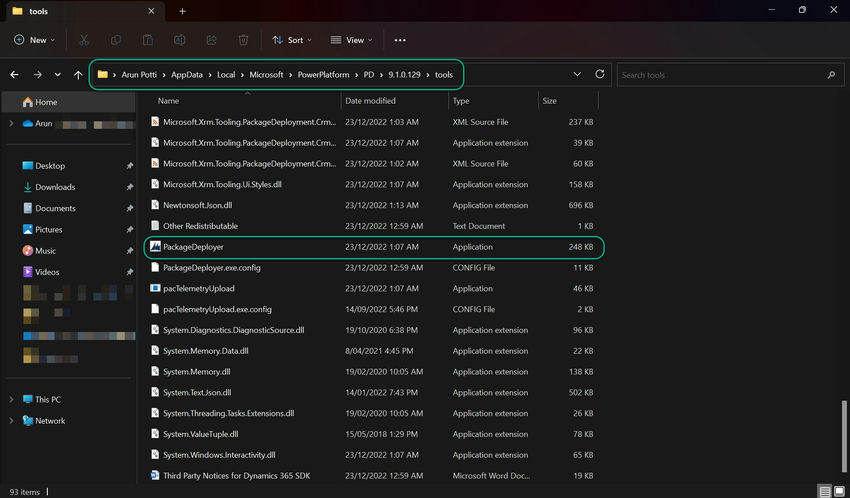Image resolution: width=850 pixels, height=498 pixels.
Task: Click the Cut scissors icon
Action: (83, 40)
